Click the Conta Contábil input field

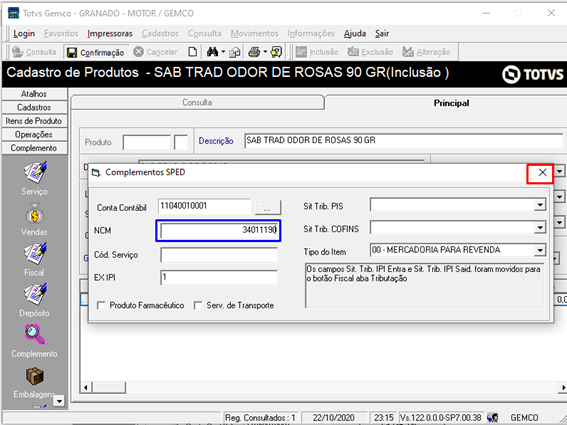[205, 206]
